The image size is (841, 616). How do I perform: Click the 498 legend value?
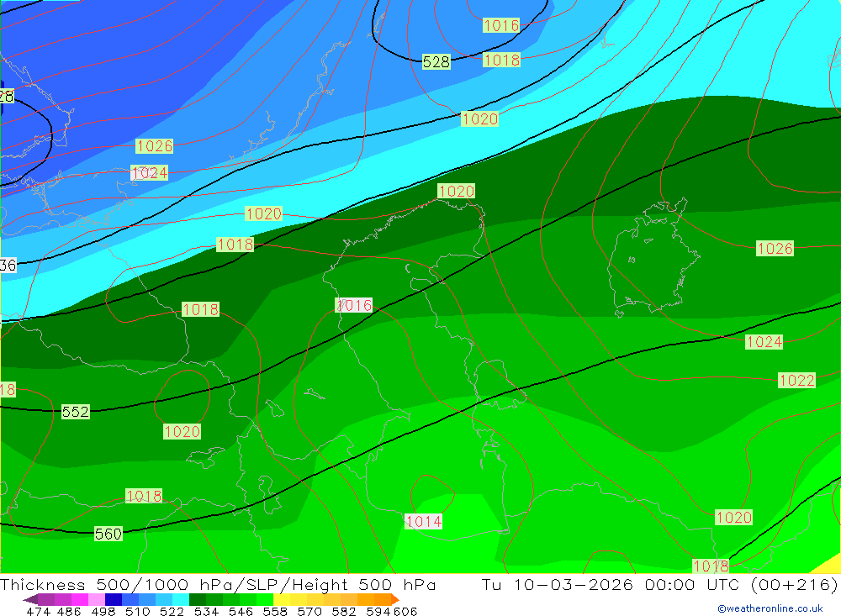click(x=103, y=611)
